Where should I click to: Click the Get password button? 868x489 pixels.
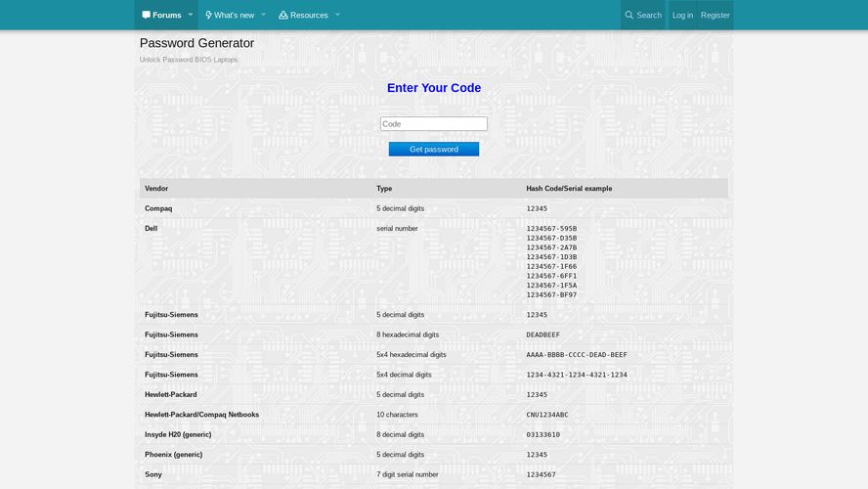point(434,149)
